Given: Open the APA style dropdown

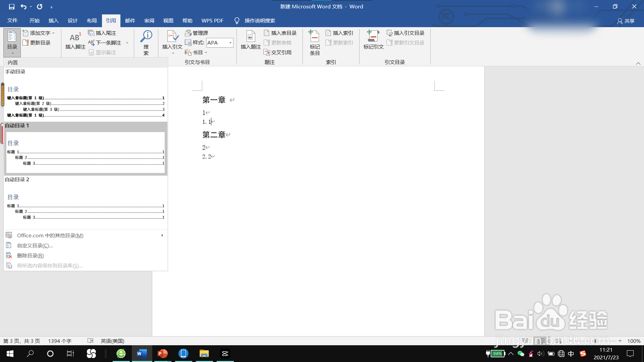Looking at the screenshot, I should click(230, 43).
